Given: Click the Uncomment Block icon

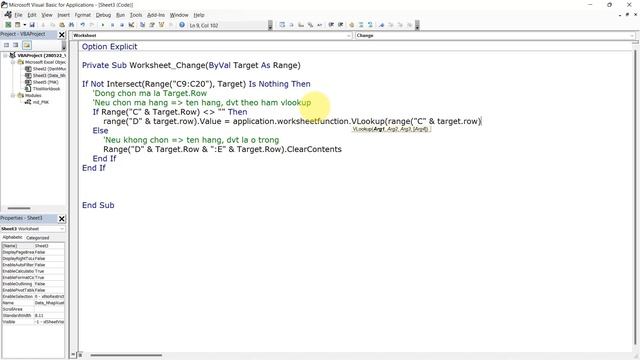Looking at the screenshot, I should 370,25.
